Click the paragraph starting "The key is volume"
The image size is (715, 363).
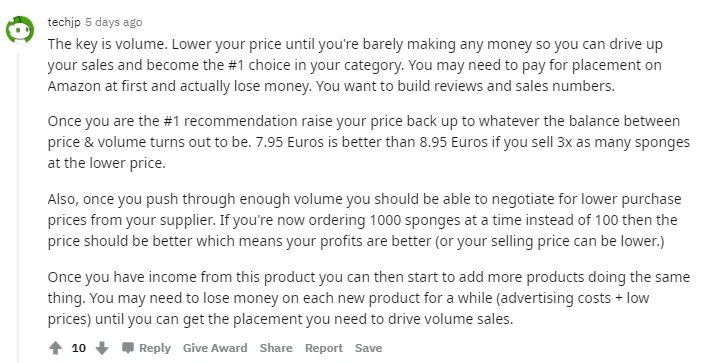click(355, 65)
